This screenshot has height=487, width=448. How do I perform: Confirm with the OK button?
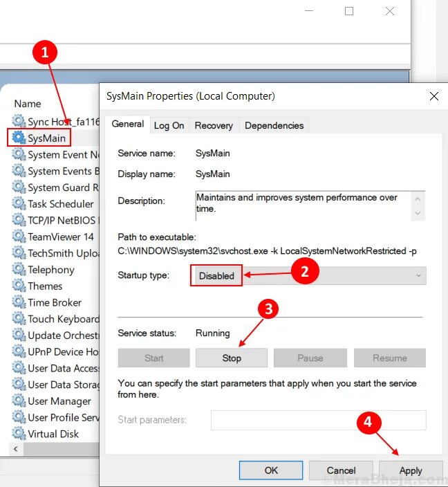tap(271, 470)
